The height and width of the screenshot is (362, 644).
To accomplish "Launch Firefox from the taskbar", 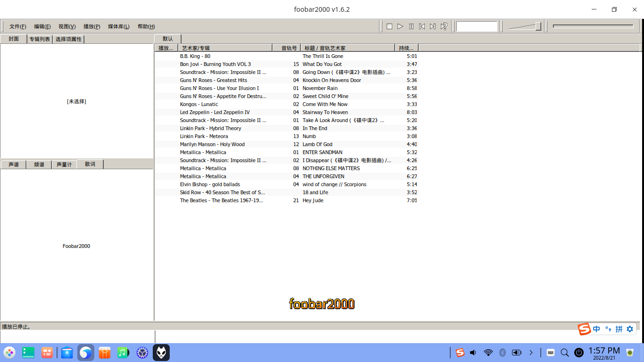I will 85,353.
